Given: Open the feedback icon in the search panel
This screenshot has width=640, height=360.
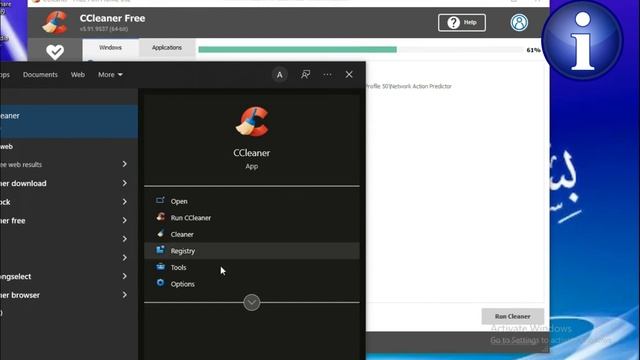Looking at the screenshot, I should point(305,74).
